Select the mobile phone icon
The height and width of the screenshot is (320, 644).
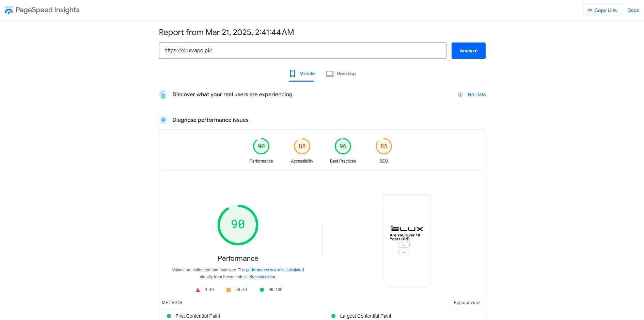tap(293, 73)
